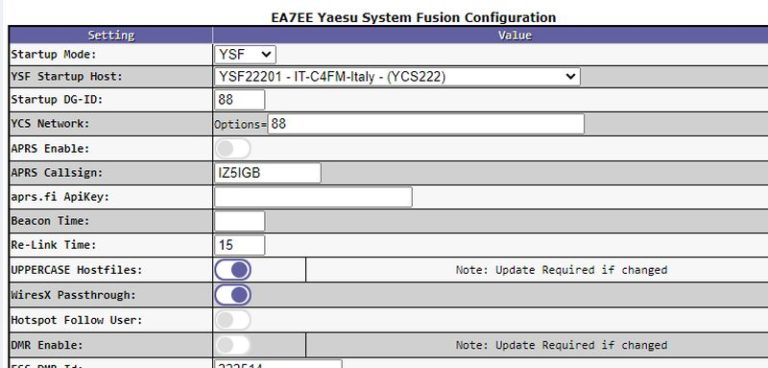Click the EA7EE Yaesu System Fusion Configuration title
768x368 pixels.
[x=413, y=18]
